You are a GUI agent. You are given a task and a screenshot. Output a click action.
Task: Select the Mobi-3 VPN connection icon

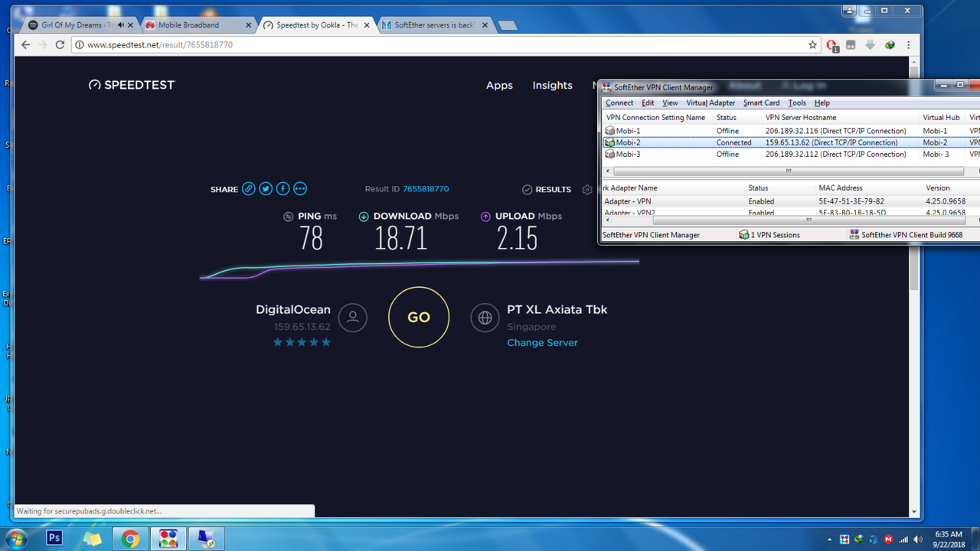point(609,154)
